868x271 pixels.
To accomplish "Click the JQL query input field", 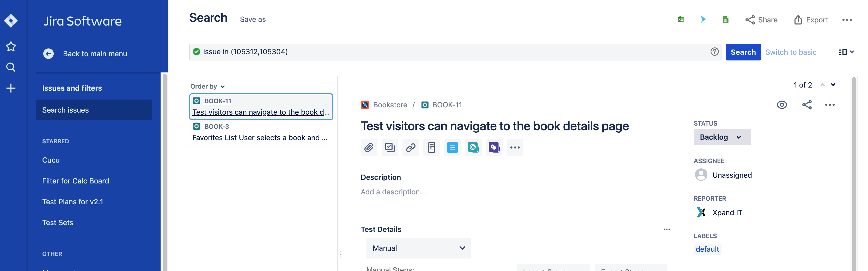I will pyautogui.click(x=455, y=52).
